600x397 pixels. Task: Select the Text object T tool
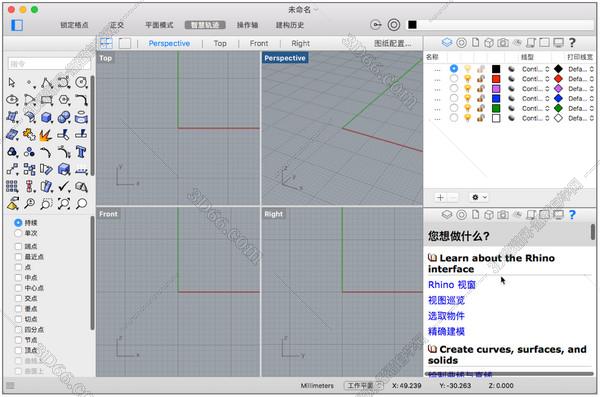pyautogui.click(x=81, y=152)
